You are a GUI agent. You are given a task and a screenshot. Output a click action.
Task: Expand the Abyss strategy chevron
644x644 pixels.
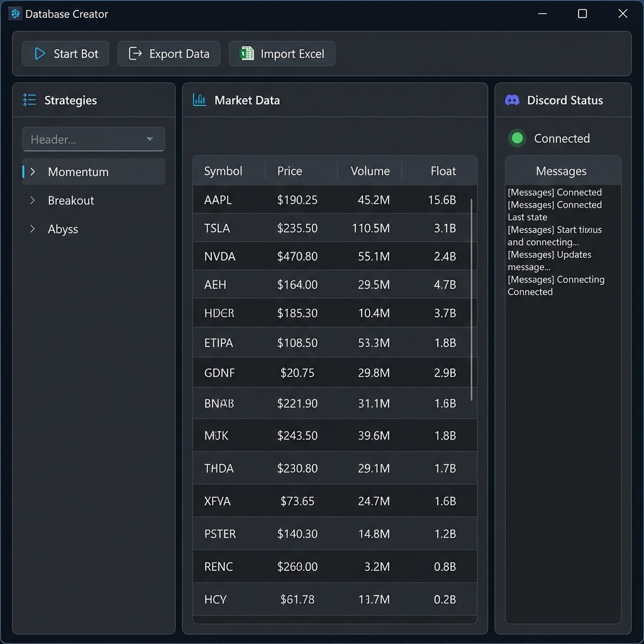(33, 229)
